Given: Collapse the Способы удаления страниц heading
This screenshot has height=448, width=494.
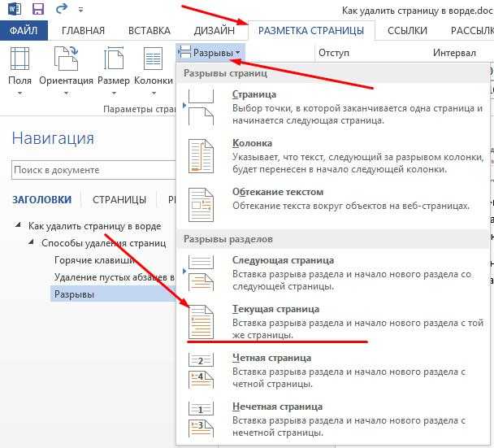Looking at the screenshot, I should [x=31, y=242].
